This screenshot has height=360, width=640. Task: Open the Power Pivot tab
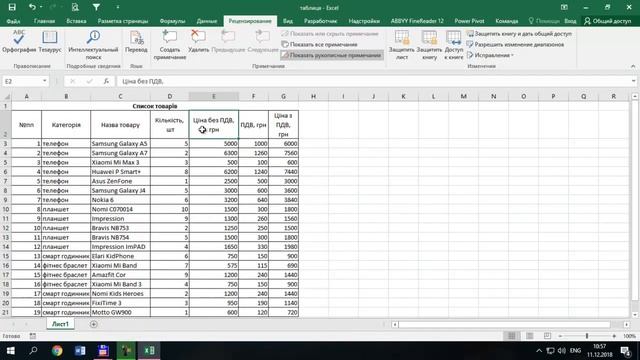coord(469,21)
